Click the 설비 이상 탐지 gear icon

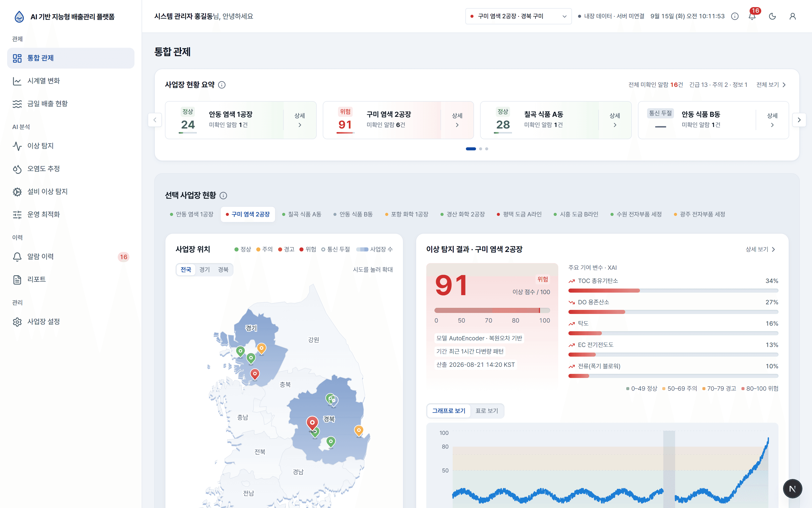coord(17,192)
